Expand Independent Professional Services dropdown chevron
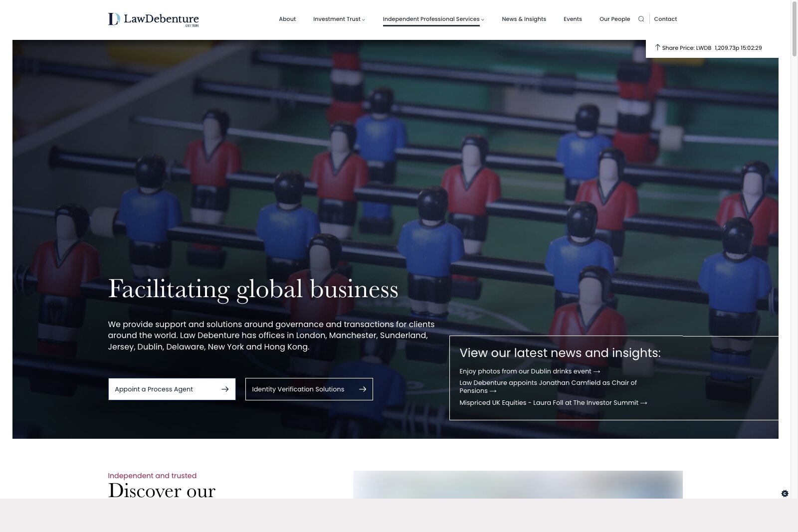 click(x=482, y=19)
